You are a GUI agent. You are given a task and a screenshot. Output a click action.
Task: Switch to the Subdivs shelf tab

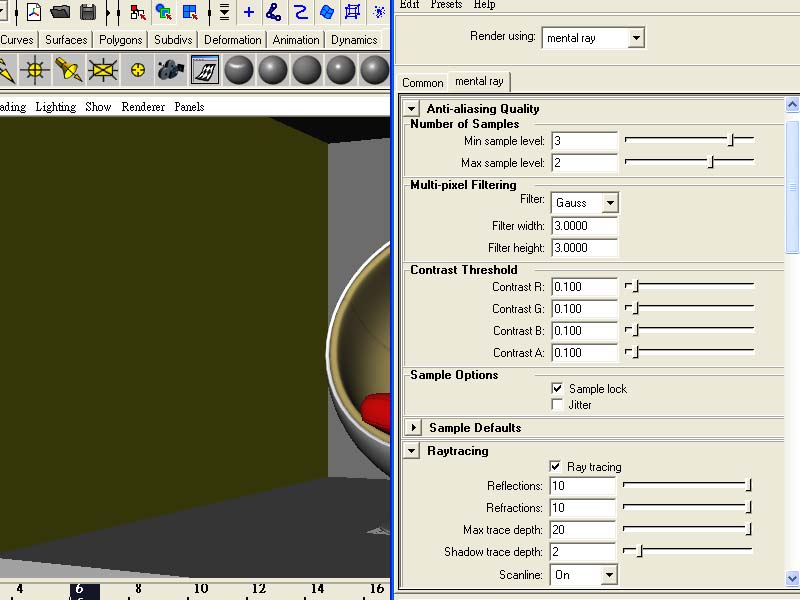[x=173, y=40]
